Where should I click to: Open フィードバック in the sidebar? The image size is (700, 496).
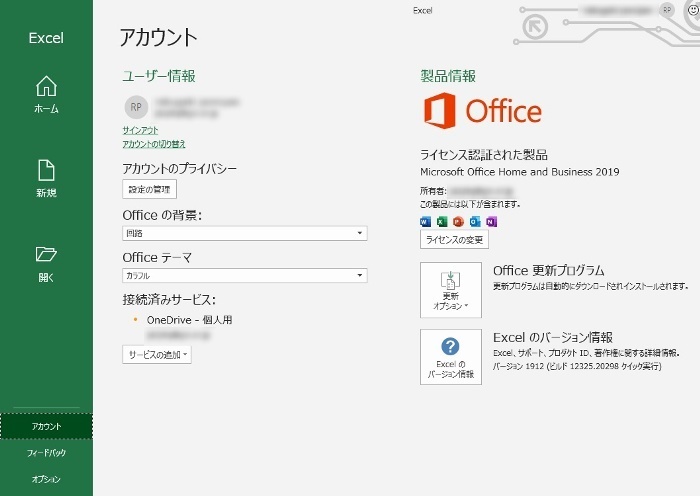tap(46, 453)
